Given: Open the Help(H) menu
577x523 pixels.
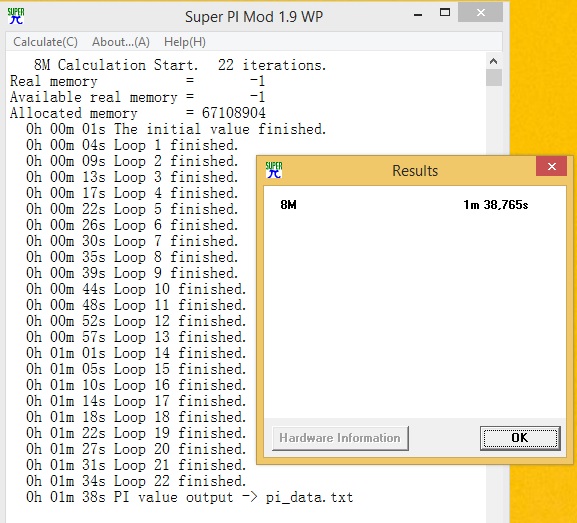Looking at the screenshot, I should point(185,42).
